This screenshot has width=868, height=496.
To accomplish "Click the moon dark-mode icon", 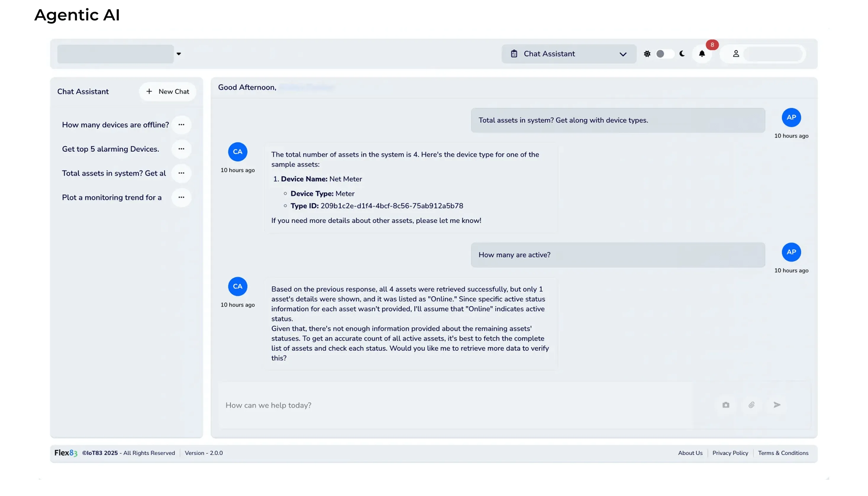I will click(682, 54).
